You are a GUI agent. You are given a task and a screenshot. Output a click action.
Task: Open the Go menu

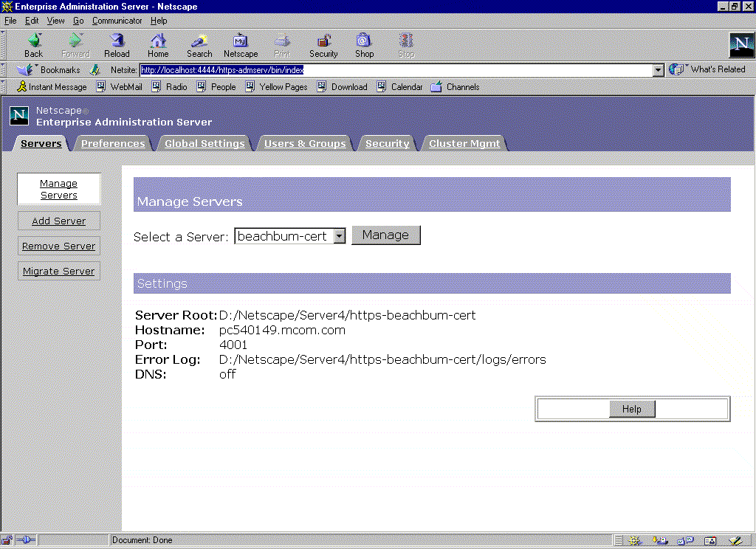coord(78,21)
